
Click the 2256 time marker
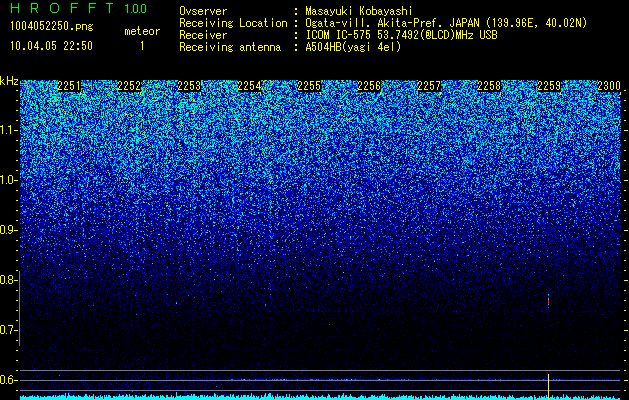point(369,86)
